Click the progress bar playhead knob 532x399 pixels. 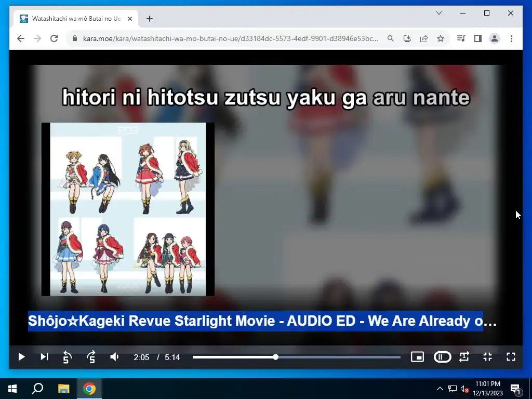click(276, 357)
